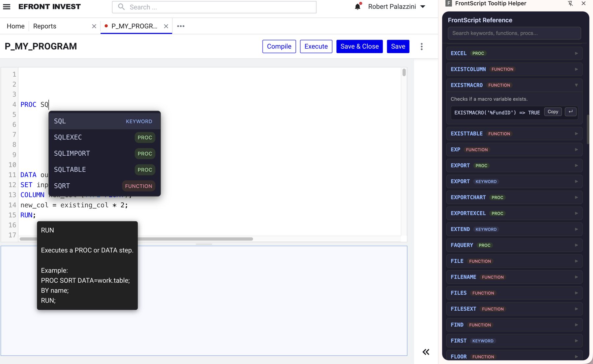This screenshot has height=364, width=593.
Task: Click the FrontScript helper F logo icon
Action: [448, 3]
